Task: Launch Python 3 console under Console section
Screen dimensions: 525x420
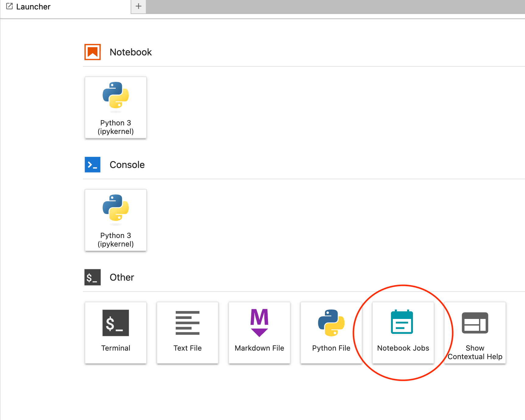Action: tap(116, 220)
